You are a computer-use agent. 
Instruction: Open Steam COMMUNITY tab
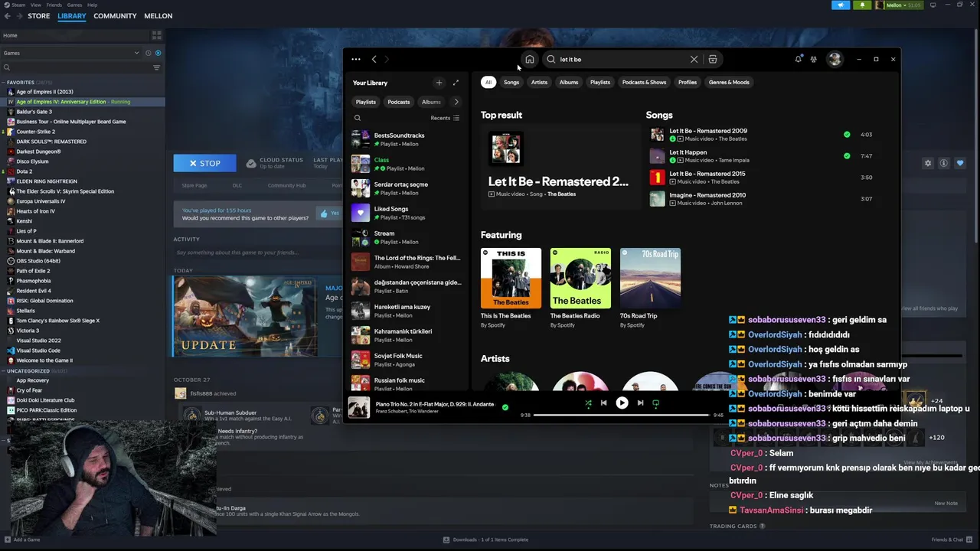coord(115,16)
